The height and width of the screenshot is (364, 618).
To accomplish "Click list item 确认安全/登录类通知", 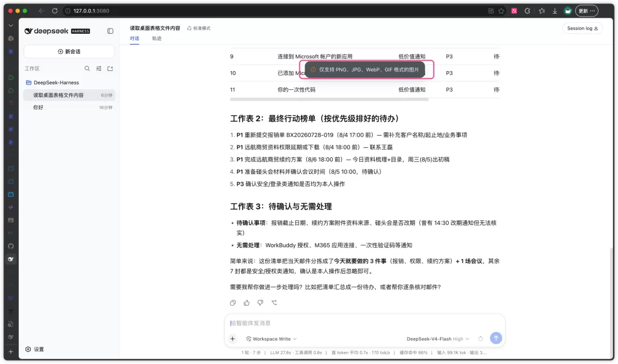I will click(x=291, y=184).
